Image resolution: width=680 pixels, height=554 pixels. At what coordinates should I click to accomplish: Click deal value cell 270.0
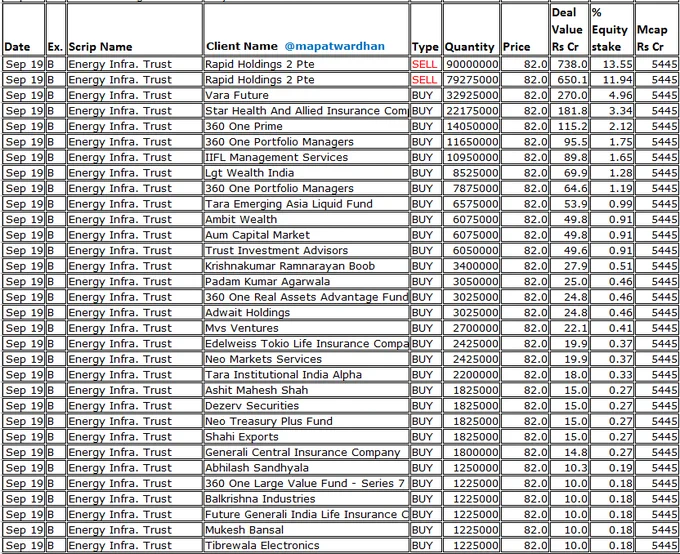tap(569, 95)
